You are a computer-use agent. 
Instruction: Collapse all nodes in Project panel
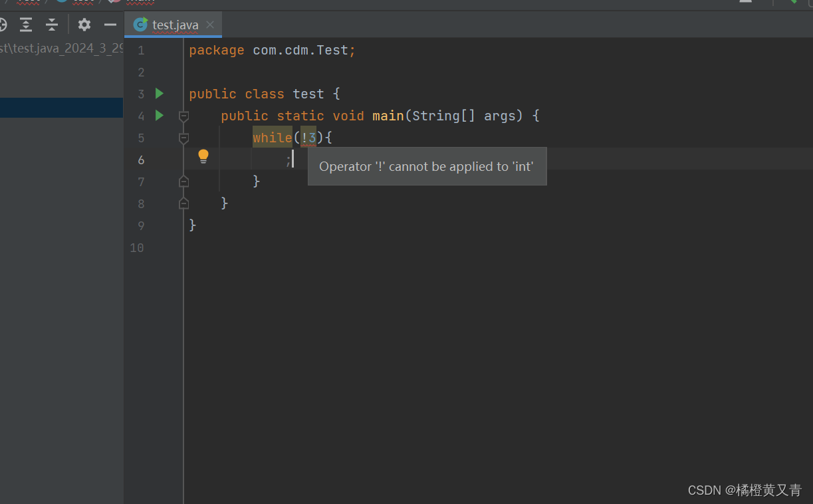click(x=52, y=25)
